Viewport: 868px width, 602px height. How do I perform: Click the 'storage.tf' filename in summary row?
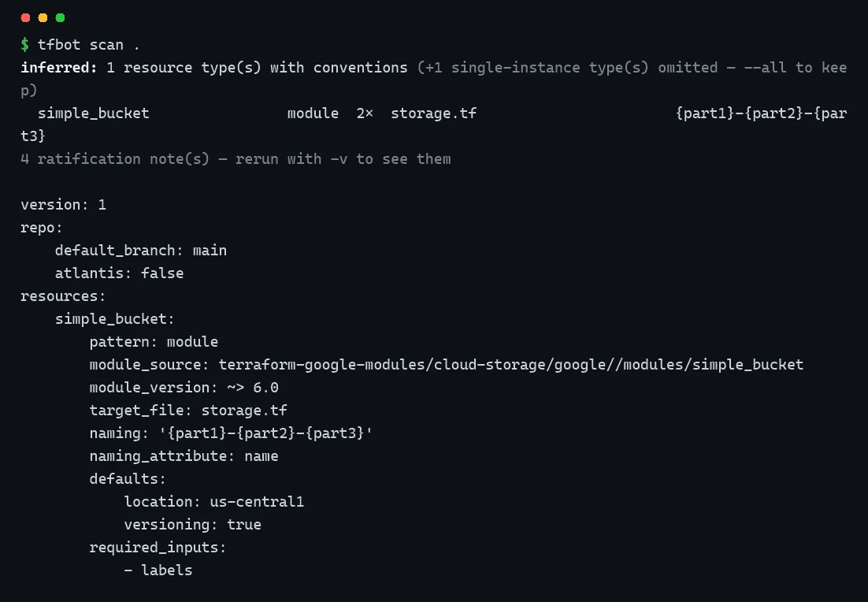click(433, 113)
